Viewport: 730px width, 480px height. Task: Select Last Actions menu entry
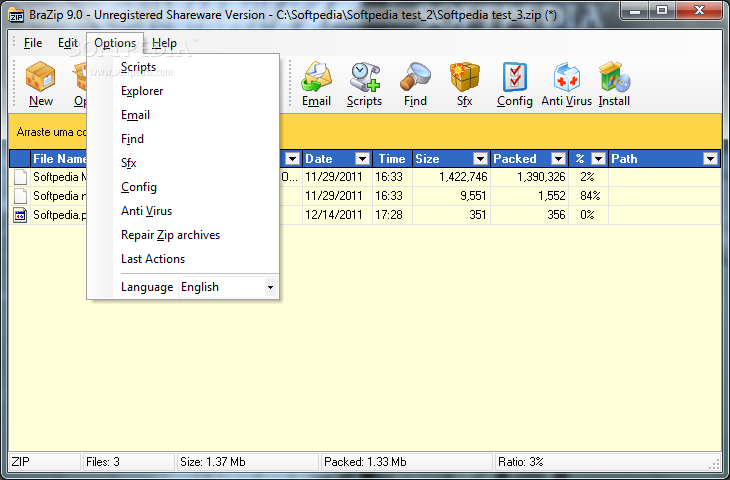pos(153,259)
